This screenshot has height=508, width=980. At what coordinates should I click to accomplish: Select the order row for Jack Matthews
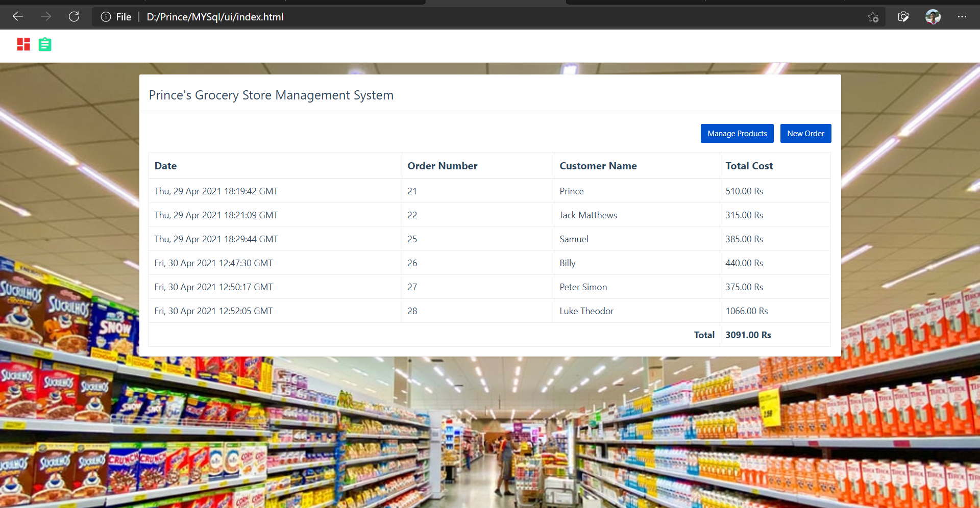(489, 215)
